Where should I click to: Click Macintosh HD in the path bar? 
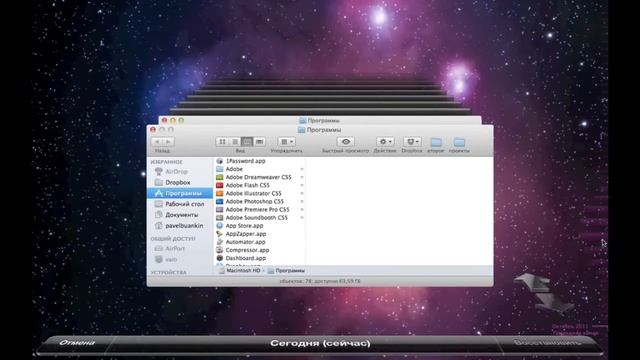240,271
